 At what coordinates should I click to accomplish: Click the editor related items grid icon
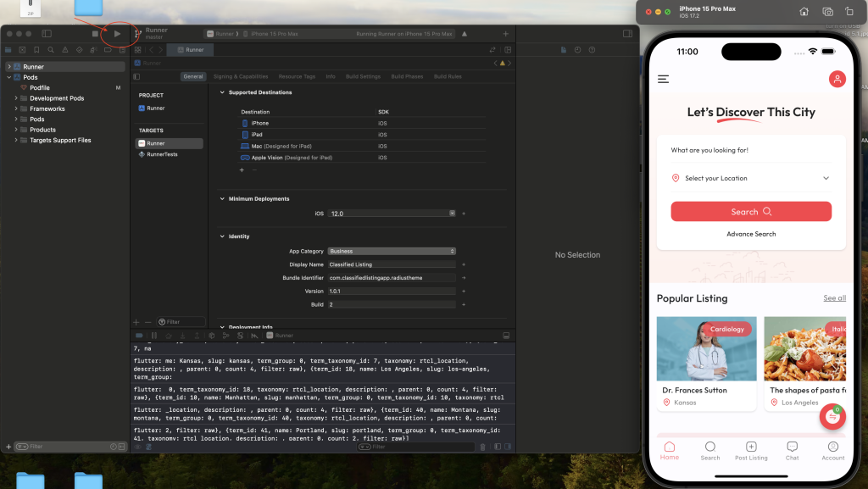tap(138, 50)
